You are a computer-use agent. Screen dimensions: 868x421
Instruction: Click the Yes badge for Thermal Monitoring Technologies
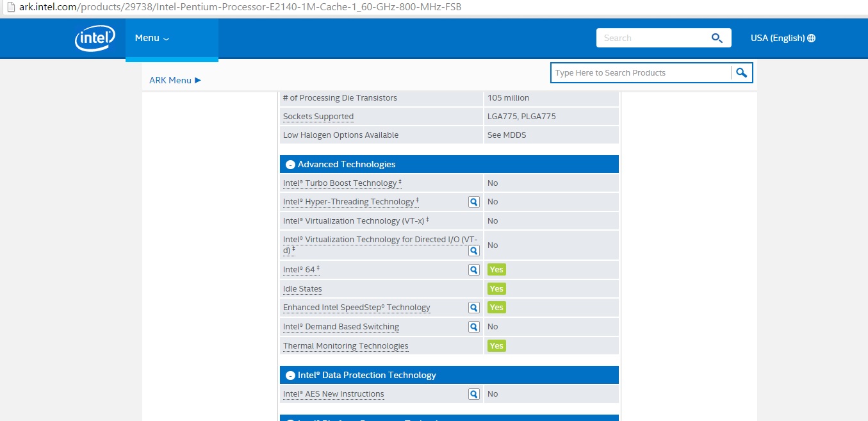(x=496, y=346)
